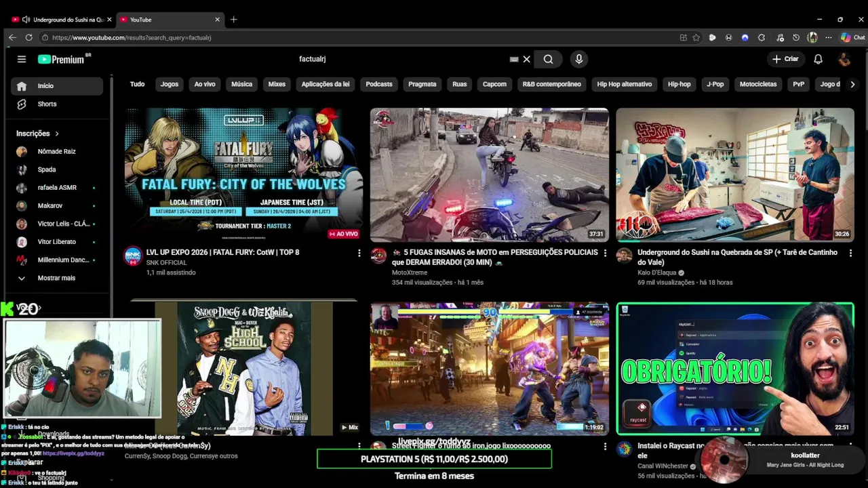This screenshot has width=868, height=488.
Task: Click the address bar URL field
Action: (x=359, y=37)
